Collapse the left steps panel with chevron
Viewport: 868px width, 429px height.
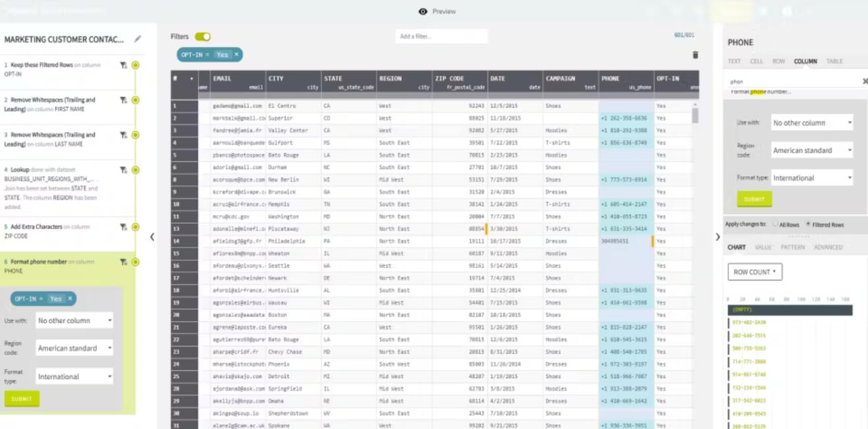152,237
